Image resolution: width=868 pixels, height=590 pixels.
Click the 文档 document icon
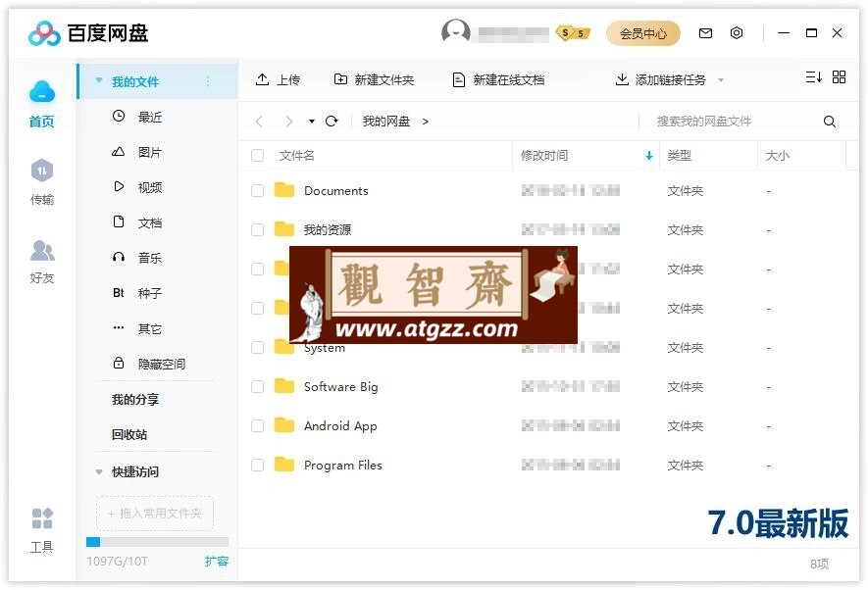[119, 221]
